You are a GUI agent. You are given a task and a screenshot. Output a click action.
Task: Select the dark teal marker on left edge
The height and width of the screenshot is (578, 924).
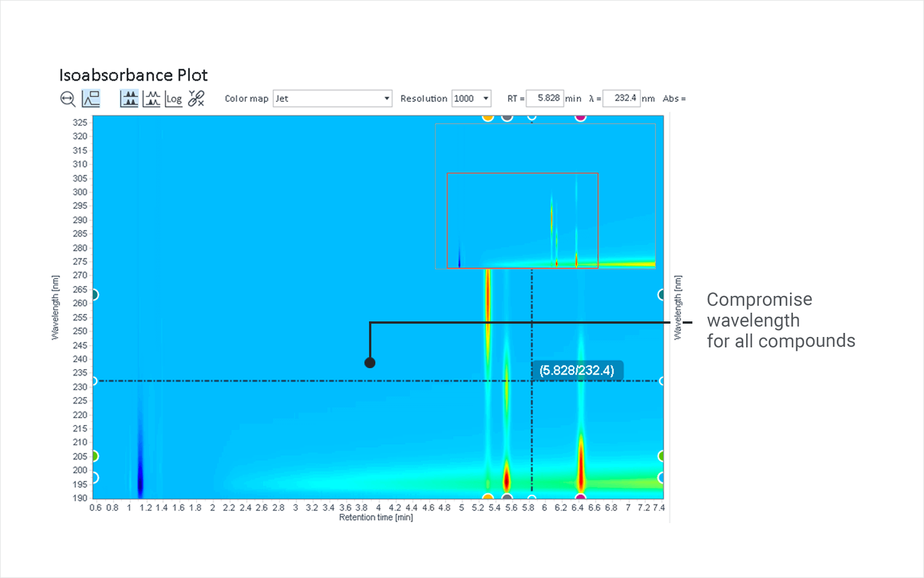point(94,295)
